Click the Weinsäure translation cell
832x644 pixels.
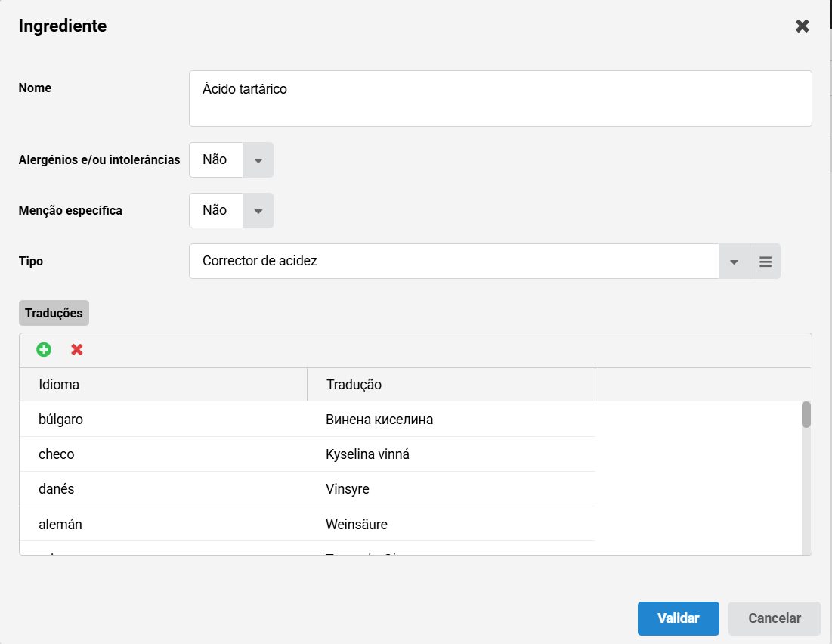pyautogui.click(x=451, y=524)
